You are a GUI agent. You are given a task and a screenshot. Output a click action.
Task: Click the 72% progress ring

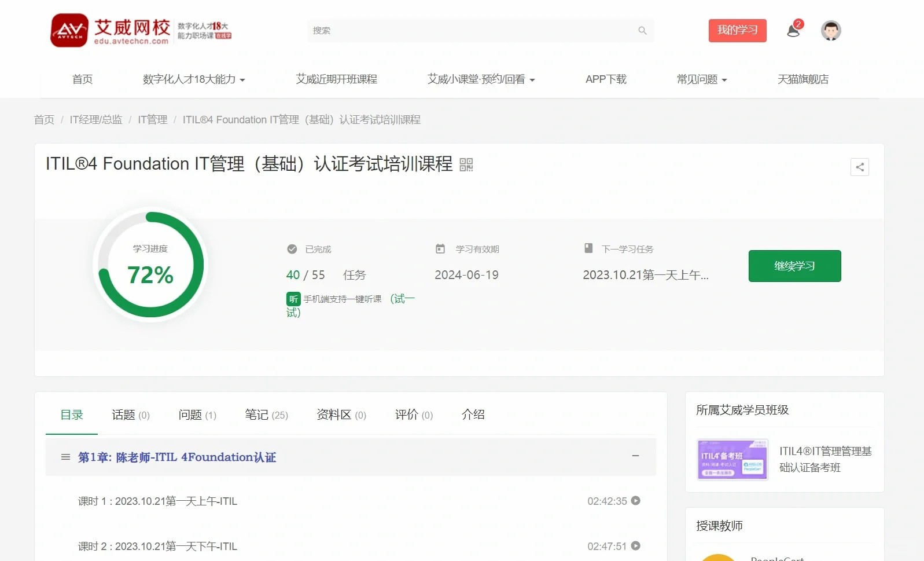coord(150,265)
